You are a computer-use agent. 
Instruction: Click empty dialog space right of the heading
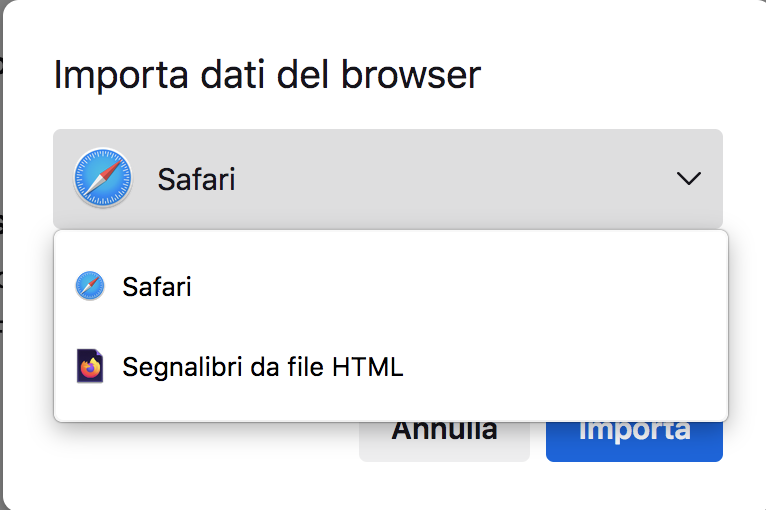620,75
